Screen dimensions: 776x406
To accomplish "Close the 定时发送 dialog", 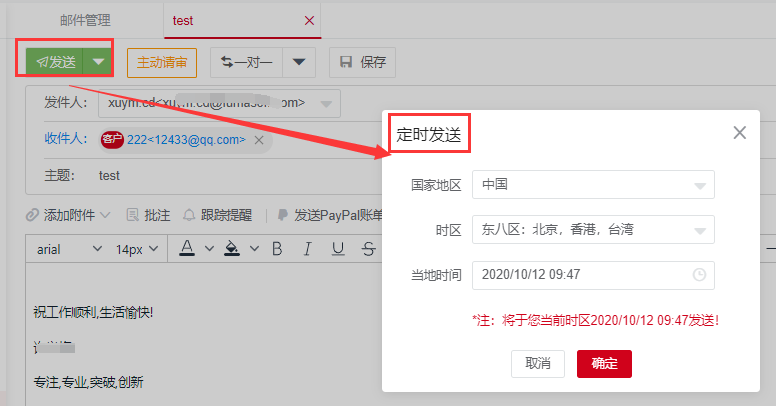I will pos(740,133).
